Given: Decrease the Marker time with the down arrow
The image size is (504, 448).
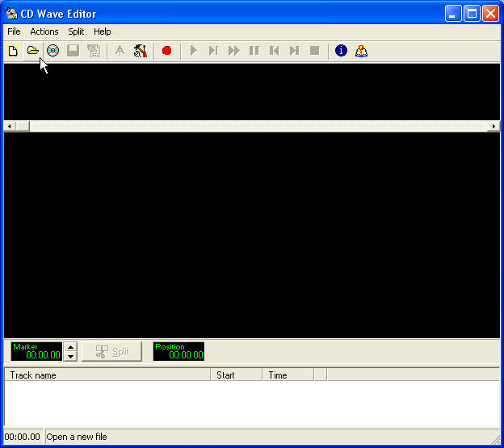Looking at the screenshot, I should [x=70, y=356].
